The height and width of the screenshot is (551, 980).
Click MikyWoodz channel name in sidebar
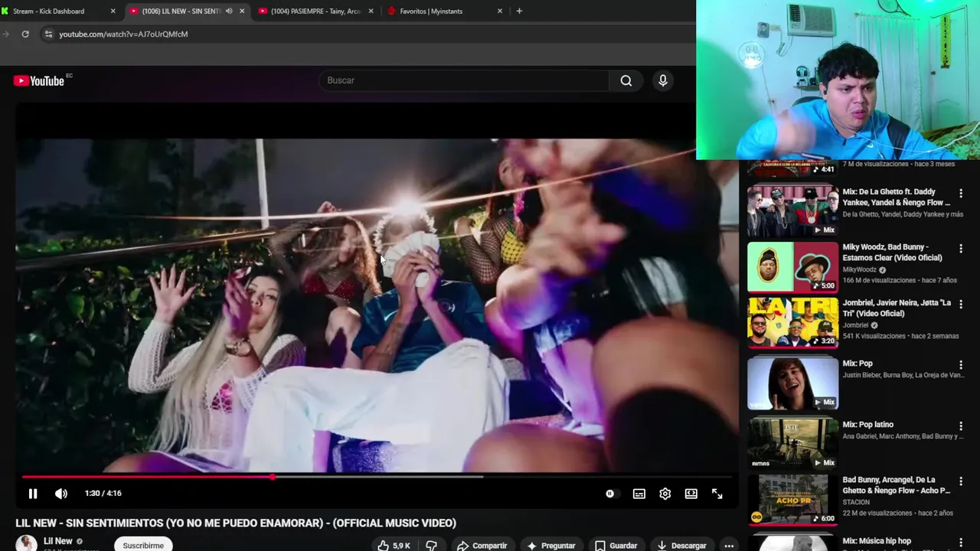(860, 270)
